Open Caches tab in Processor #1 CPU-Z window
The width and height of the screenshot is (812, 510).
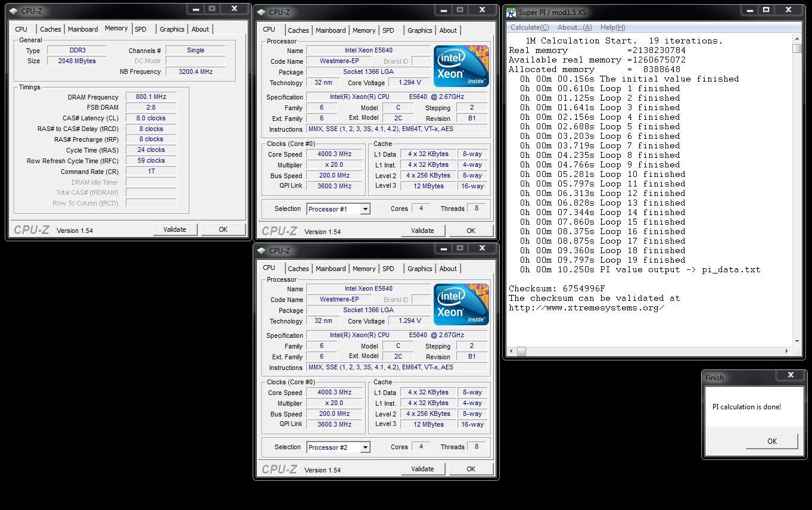pos(298,30)
